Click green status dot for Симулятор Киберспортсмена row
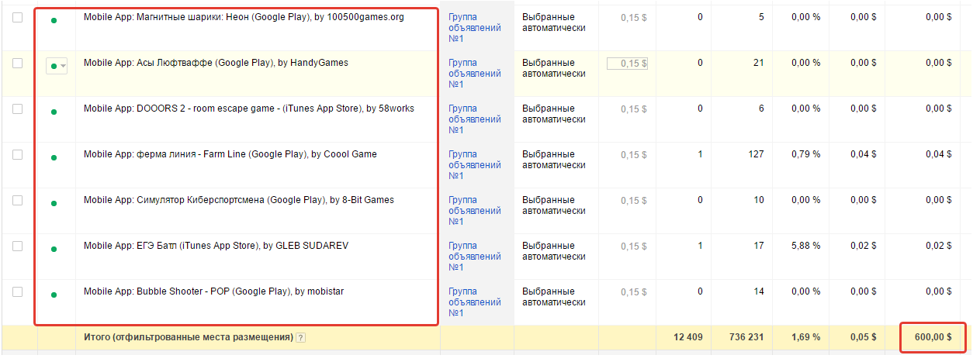Screen dimensions: 980x362 tap(54, 203)
